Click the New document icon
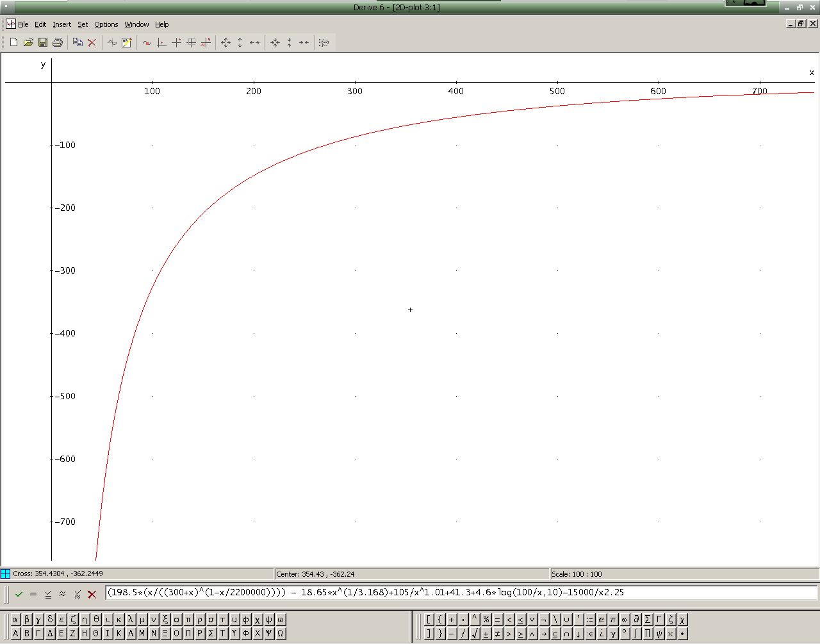 pyautogui.click(x=13, y=42)
